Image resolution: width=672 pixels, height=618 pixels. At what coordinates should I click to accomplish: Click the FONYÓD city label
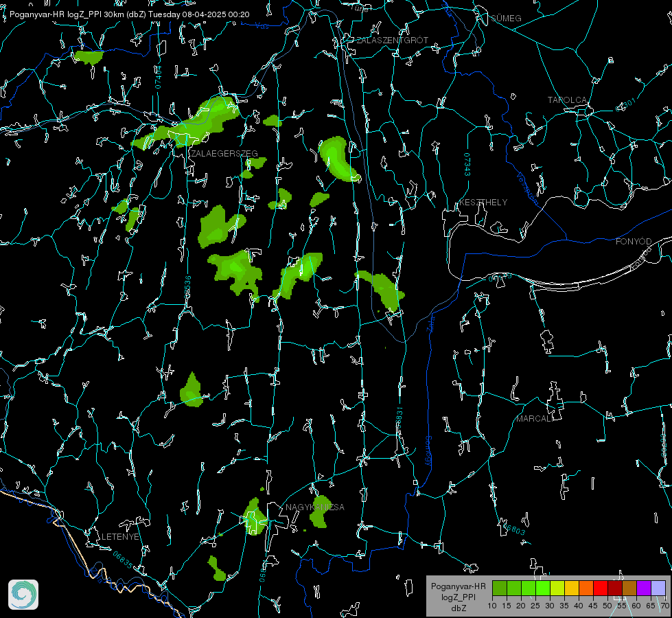pyautogui.click(x=634, y=242)
